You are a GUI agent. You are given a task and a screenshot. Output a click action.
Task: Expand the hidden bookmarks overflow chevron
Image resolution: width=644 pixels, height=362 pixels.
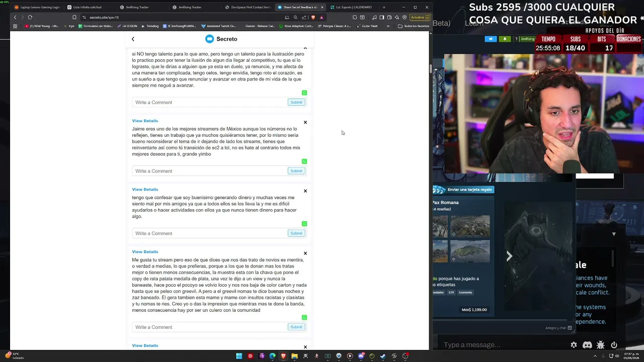coord(388,26)
